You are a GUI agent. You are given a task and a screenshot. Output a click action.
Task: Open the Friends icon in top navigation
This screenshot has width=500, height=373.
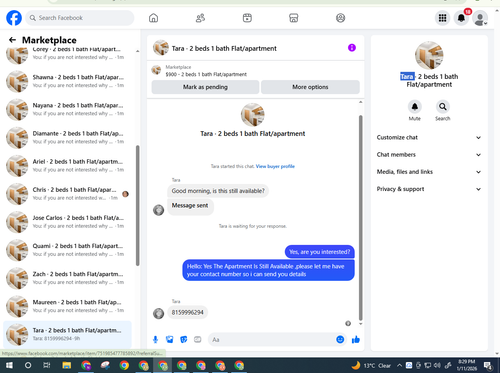tap(200, 18)
